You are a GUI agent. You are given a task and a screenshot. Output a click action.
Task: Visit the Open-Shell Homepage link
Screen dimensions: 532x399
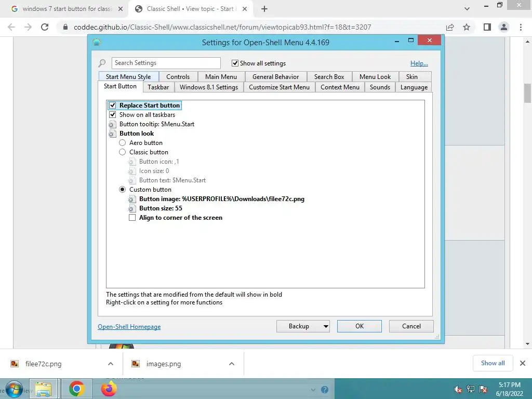click(129, 327)
